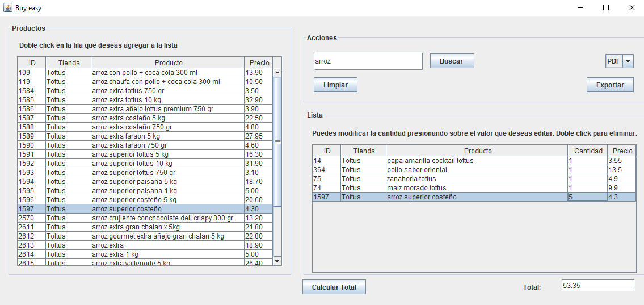Select row arroz extra costeño 750 gr
The height and width of the screenshot is (305, 644).
[x=145, y=127]
